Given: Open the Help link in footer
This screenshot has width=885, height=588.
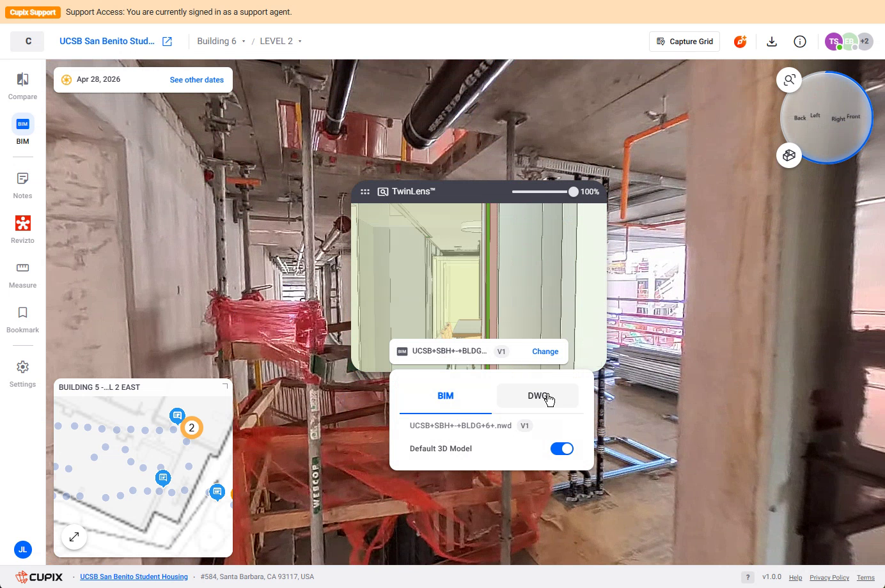Looking at the screenshot, I should click(x=795, y=578).
